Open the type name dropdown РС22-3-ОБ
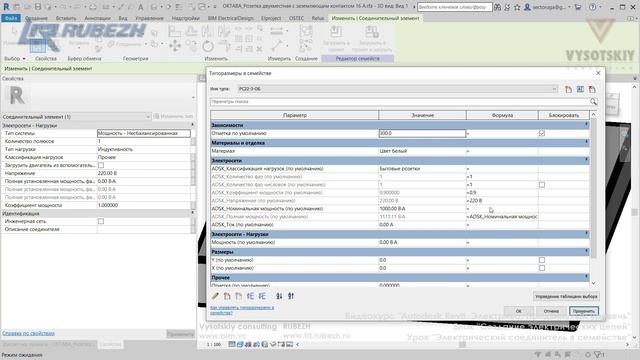The height and width of the screenshot is (360, 640). coord(398,89)
